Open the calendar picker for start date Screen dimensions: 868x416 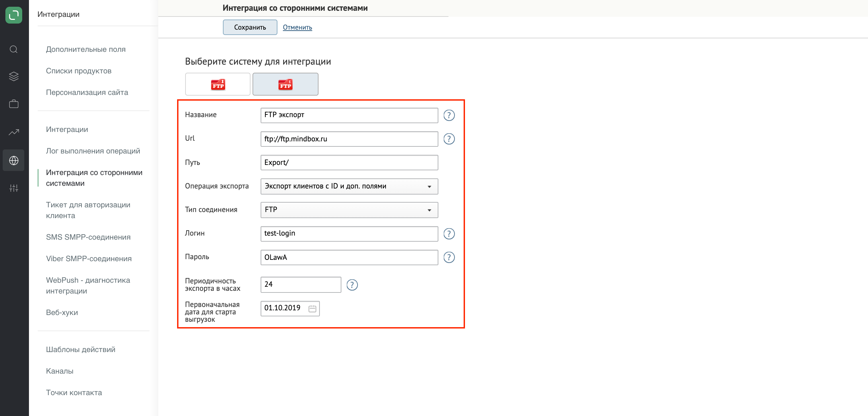coord(312,309)
